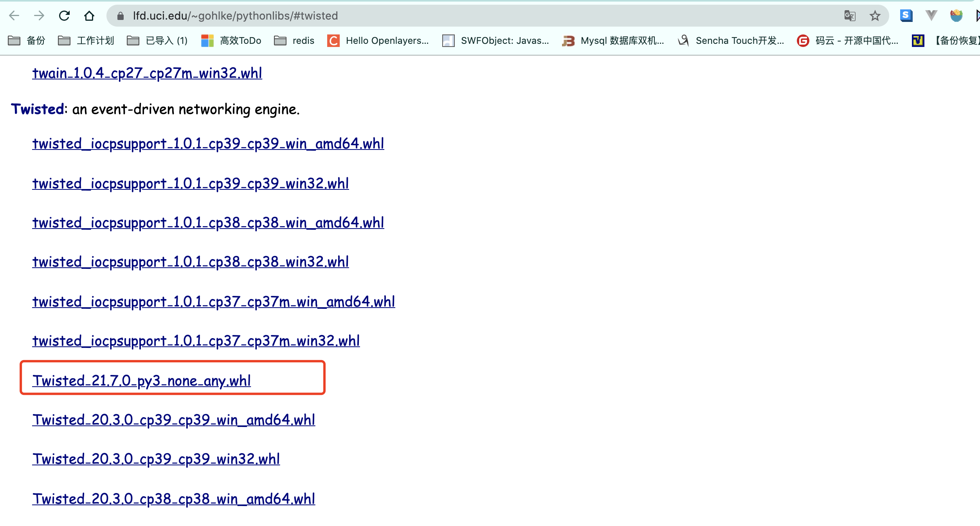Screen dimensions: 980x526
Task: Click the blue S extension icon
Action: [x=906, y=16]
